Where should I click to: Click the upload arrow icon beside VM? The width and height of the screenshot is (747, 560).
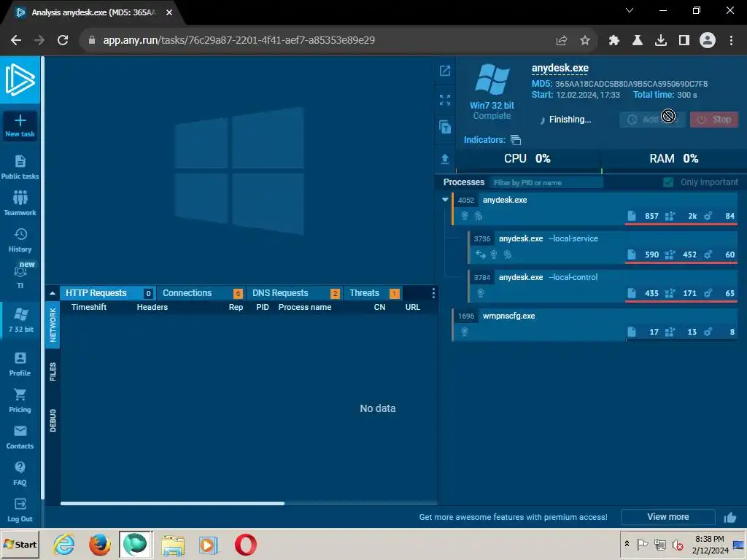[x=445, y=159]
